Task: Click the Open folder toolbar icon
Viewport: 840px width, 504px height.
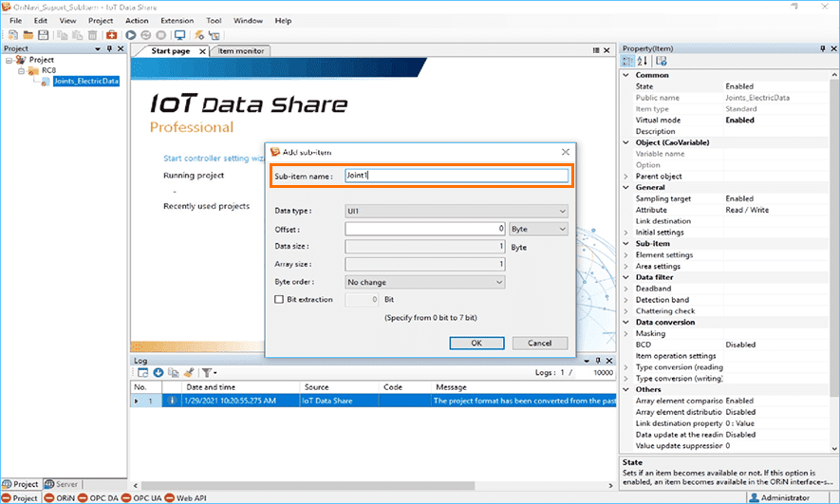Action: point(28,35)
